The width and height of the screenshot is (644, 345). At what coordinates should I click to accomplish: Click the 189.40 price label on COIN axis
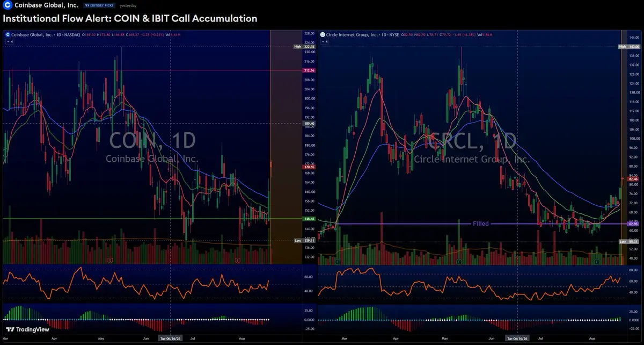[x=309, y=124]
